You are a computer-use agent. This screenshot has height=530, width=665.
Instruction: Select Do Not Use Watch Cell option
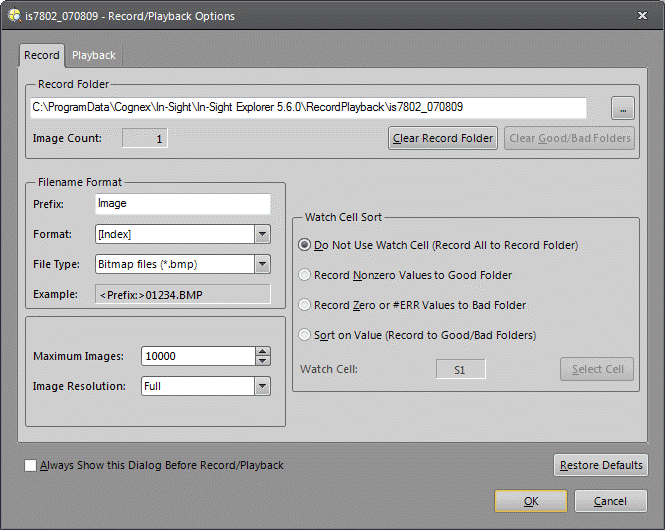[305, 245]
